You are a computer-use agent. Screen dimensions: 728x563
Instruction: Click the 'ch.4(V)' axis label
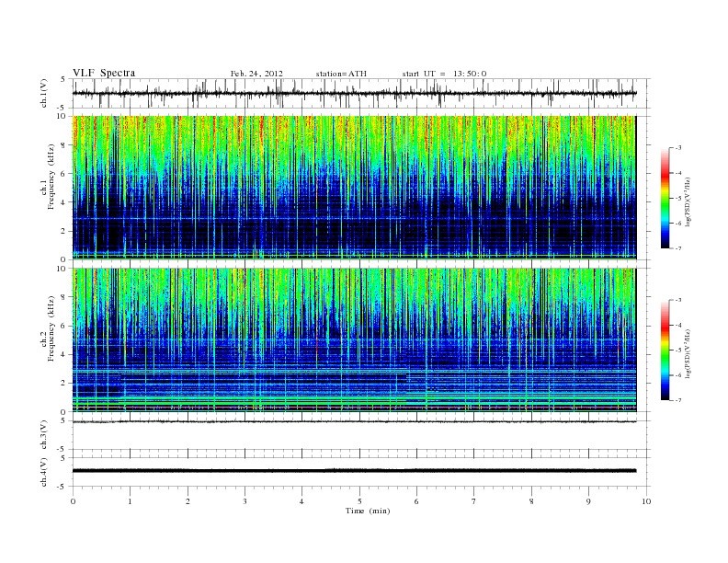tap(44, 472)
